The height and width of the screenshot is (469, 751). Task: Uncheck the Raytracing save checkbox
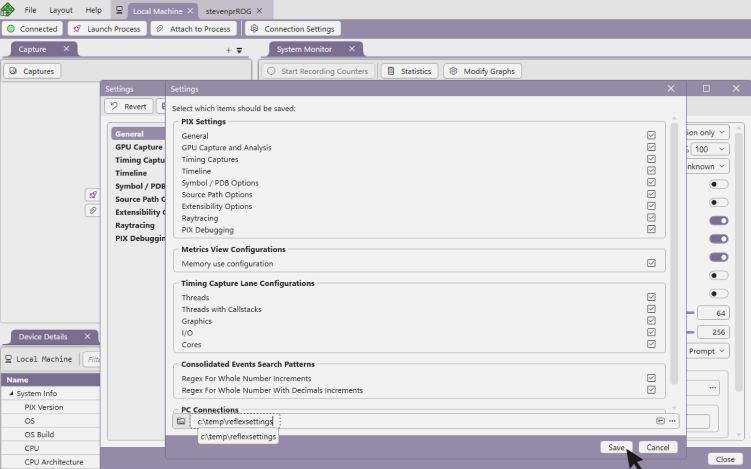651,217
